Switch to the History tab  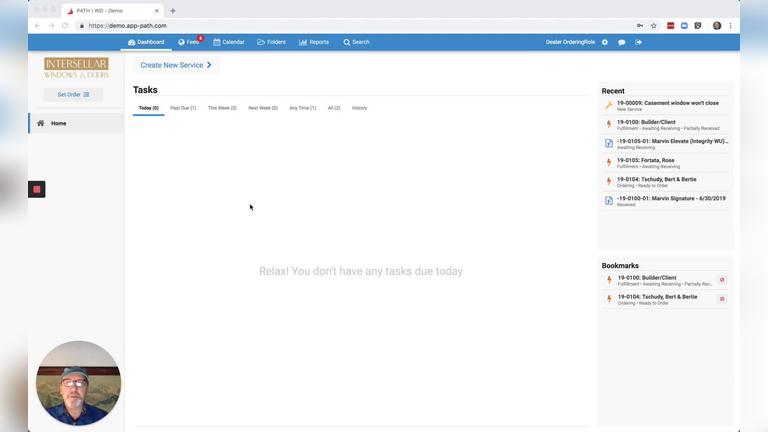(360, 108)
